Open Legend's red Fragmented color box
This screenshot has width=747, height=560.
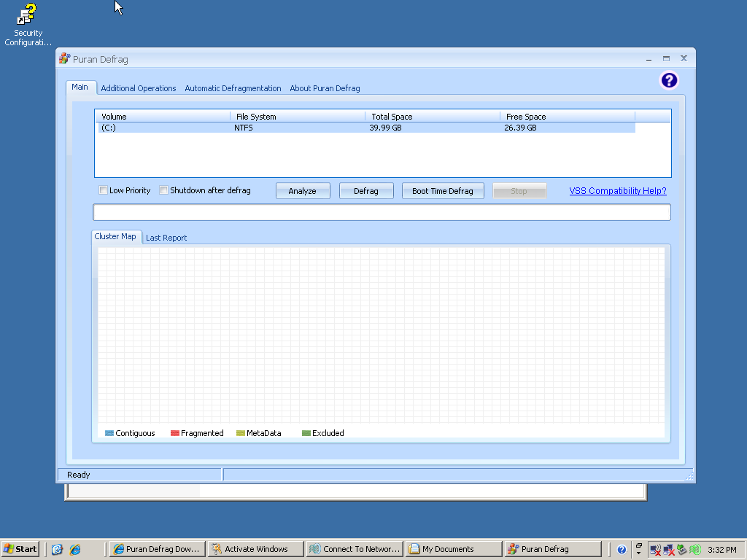coord(175,433)
